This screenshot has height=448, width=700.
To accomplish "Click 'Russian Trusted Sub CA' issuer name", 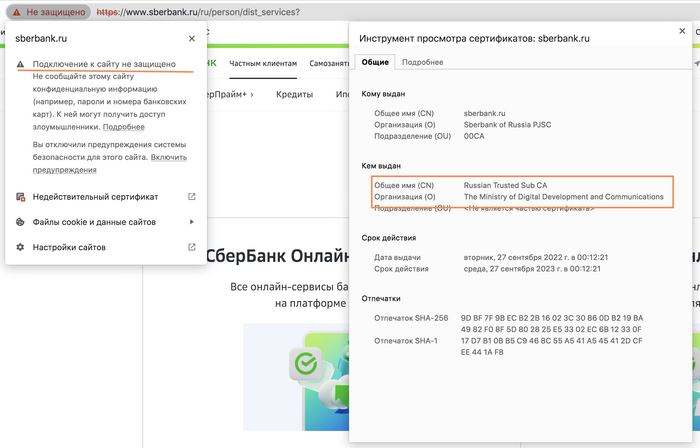I will [x=505, y=185].
